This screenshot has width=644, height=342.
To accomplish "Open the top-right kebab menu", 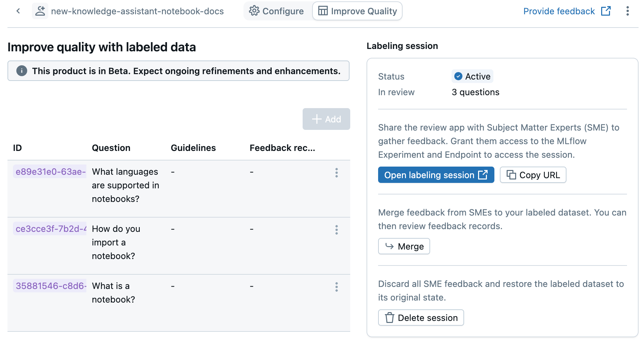I will [627, 11].
